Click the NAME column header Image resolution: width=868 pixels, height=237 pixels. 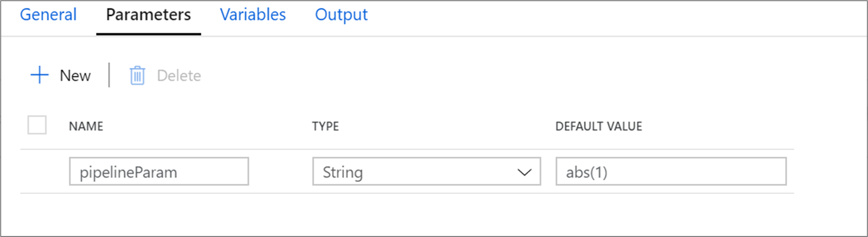coord(86,126)
